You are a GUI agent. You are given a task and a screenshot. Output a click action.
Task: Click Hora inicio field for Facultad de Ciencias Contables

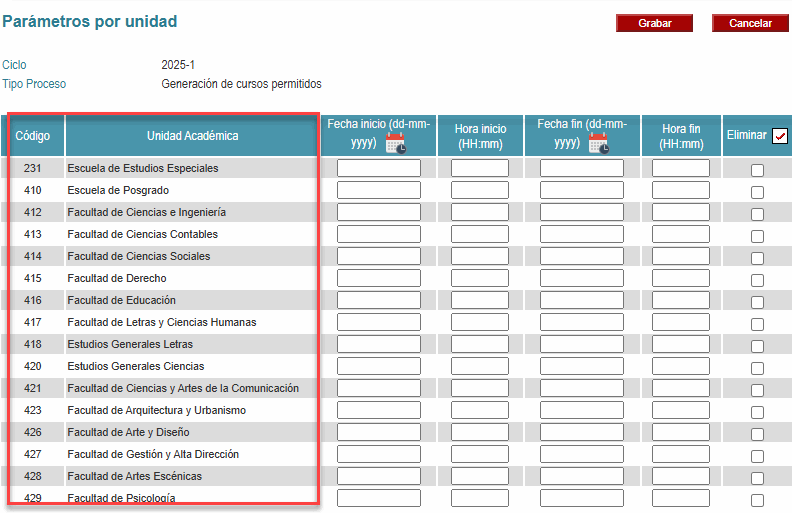[480, 234]
